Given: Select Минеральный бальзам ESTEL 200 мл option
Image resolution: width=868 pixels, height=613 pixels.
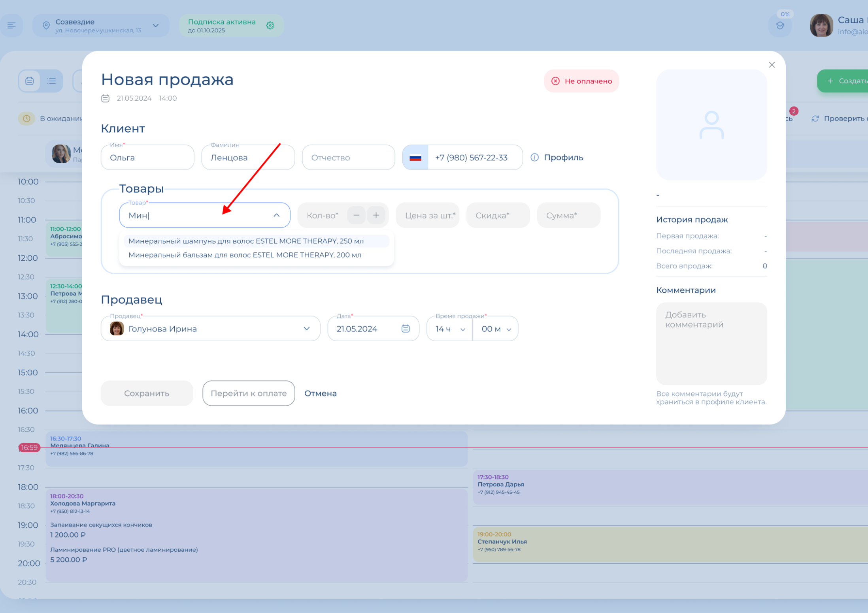Looking at the screenshot, I should point(245,255).
